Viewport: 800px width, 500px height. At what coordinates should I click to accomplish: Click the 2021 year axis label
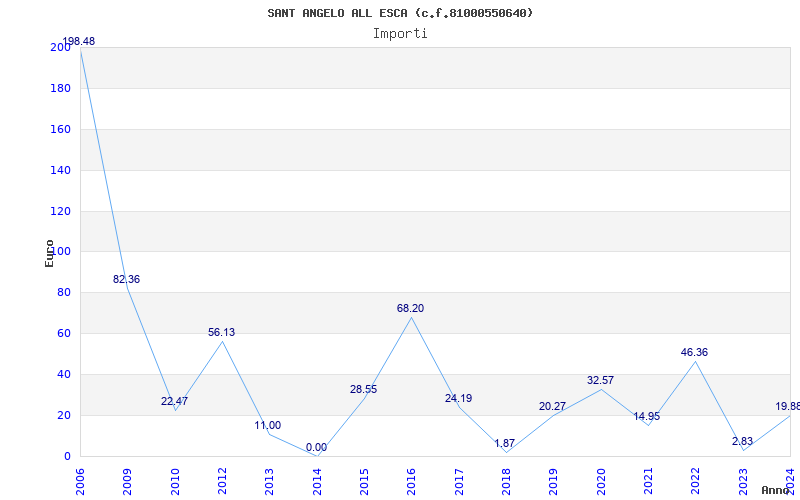coord(648,482)
